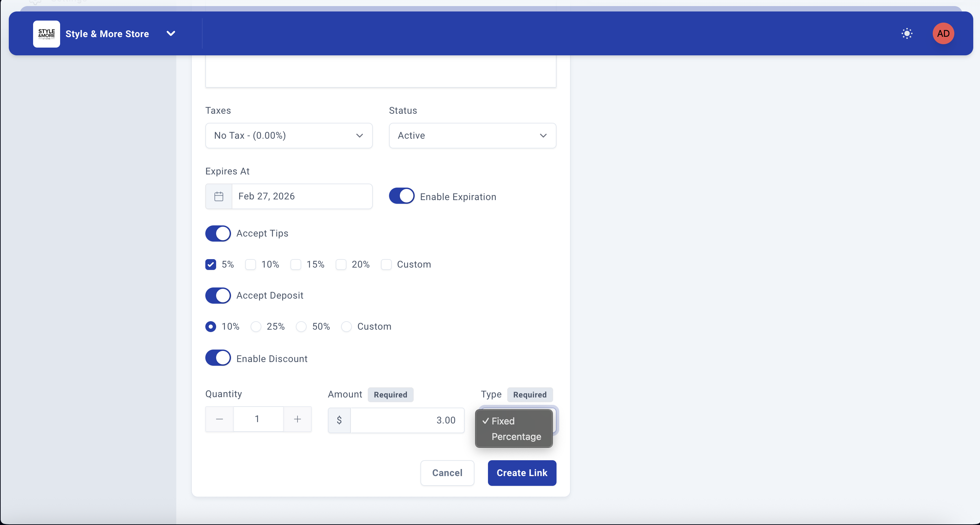Click the calendar icon beside expiration date
Viewport: 980px width, 525px height.
coord(219,196)
